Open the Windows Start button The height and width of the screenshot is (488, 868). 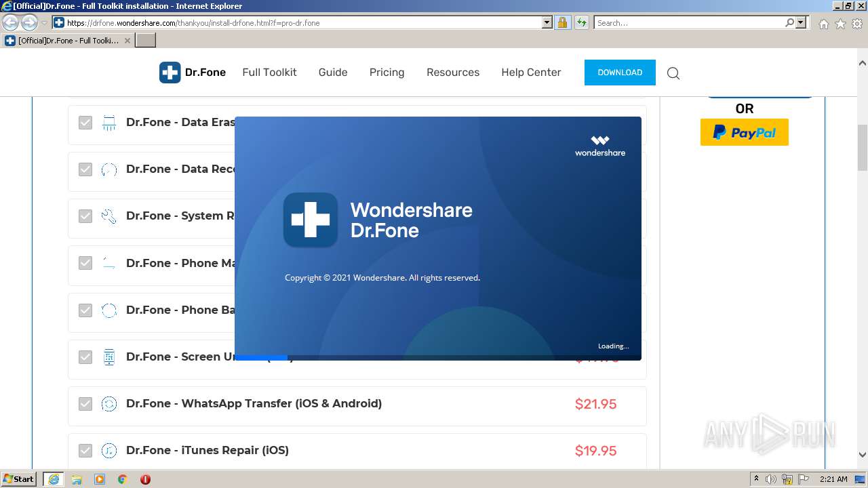pos(20,479)
